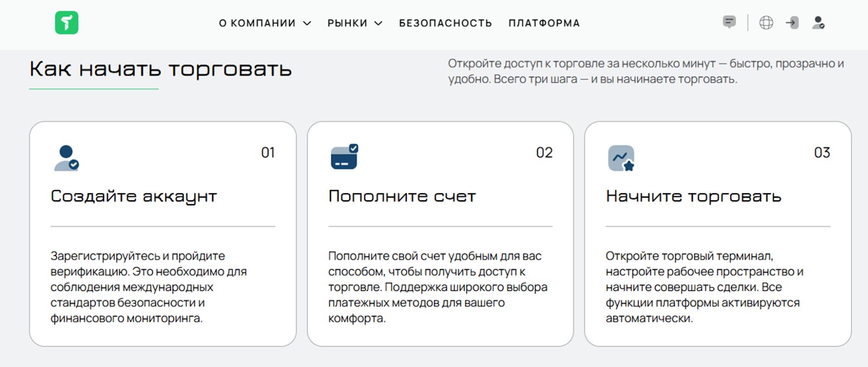Screen dimensions: 868x367
Task: Open the О КОМПАНИИ menu label
Action: coord(257,23)
